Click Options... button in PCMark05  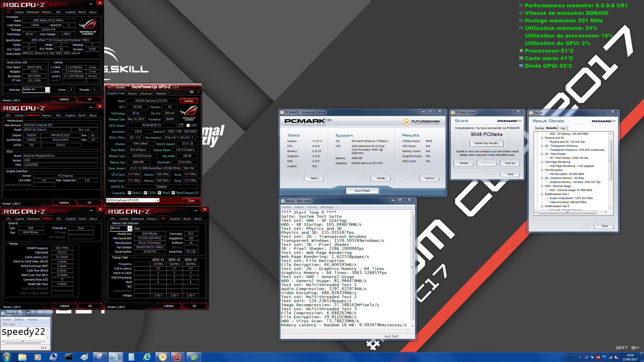[x=430, y=178]
